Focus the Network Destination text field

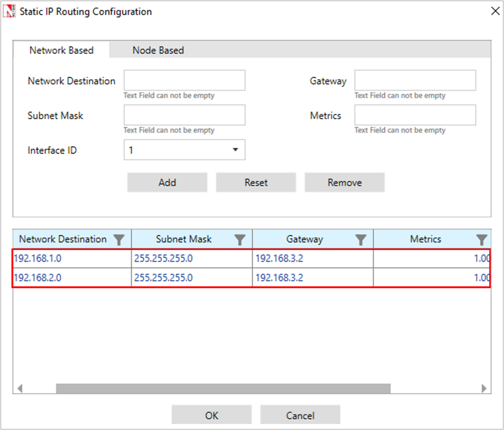[184, 81]
